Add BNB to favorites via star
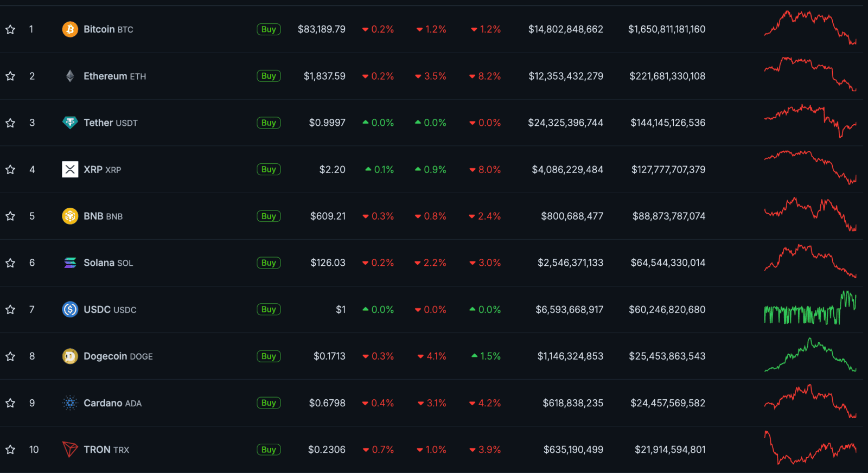The image size is (868, 473). pos(10,216)
